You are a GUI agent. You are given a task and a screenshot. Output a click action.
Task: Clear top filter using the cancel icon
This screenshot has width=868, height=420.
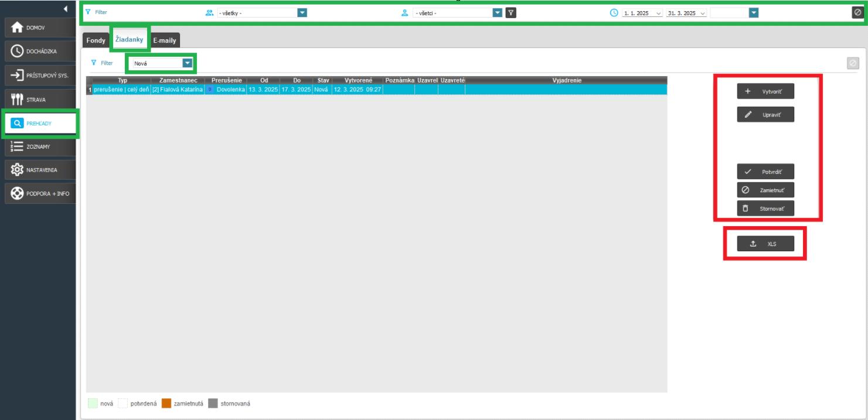click(x=857, y=12)
